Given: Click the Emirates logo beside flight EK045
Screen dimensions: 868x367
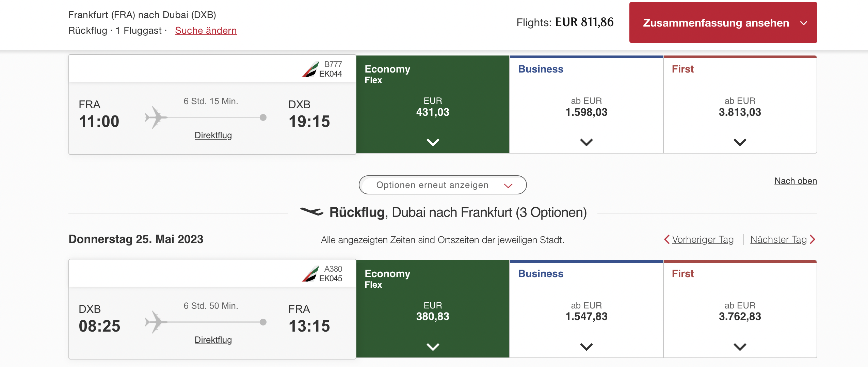Looking at the screenshot, I should point(310,274).
